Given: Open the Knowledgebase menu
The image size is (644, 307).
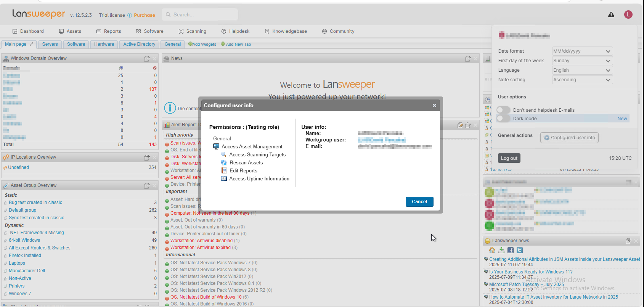Looking at the screenshot, I should (x=286, y=31).
